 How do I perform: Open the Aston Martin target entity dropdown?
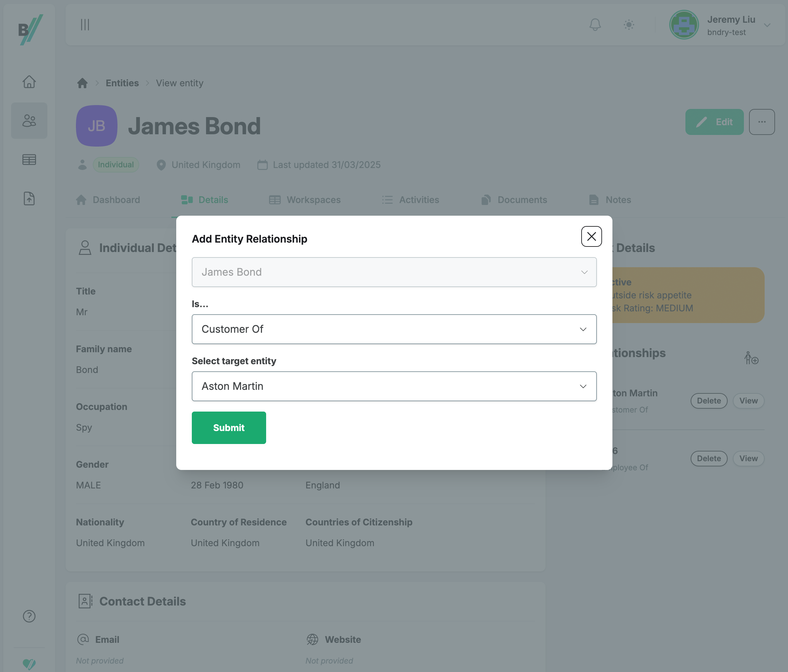point(394,386)
